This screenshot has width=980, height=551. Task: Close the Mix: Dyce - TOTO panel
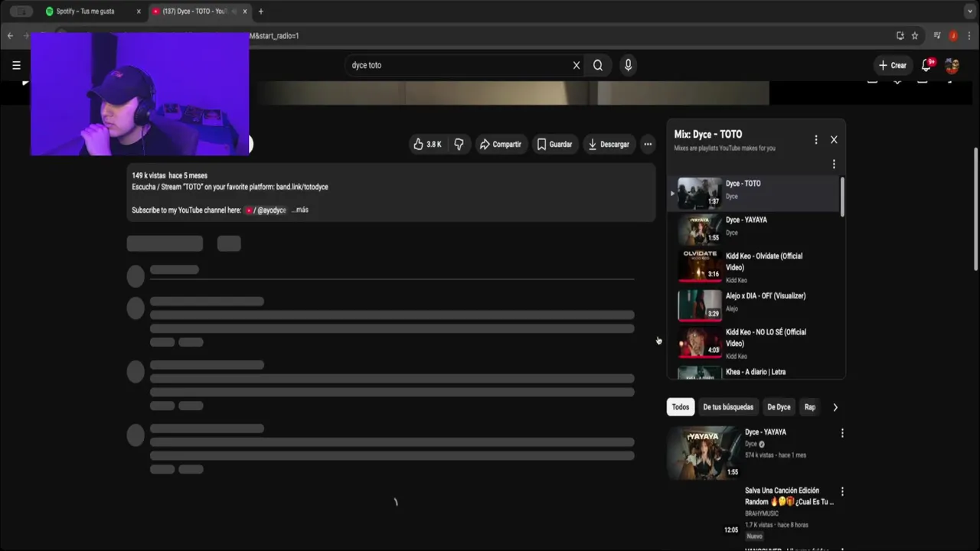[834, 139]
